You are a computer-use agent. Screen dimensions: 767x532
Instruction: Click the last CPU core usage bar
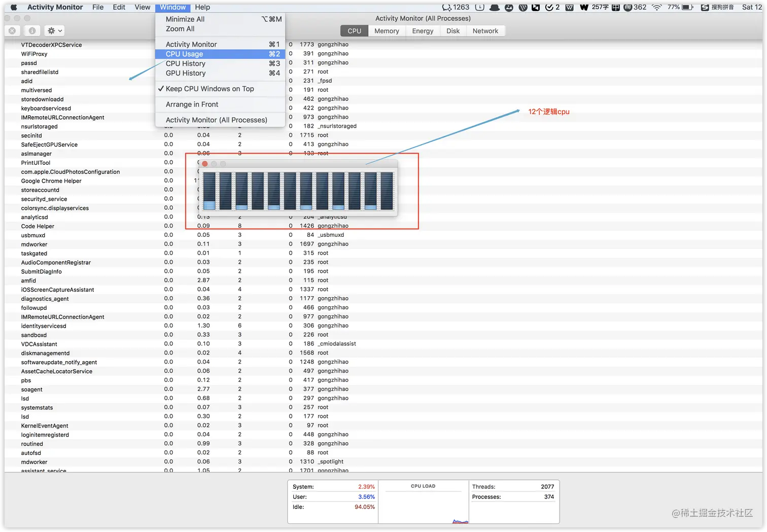pyautogui.click(x=387, y=191)
